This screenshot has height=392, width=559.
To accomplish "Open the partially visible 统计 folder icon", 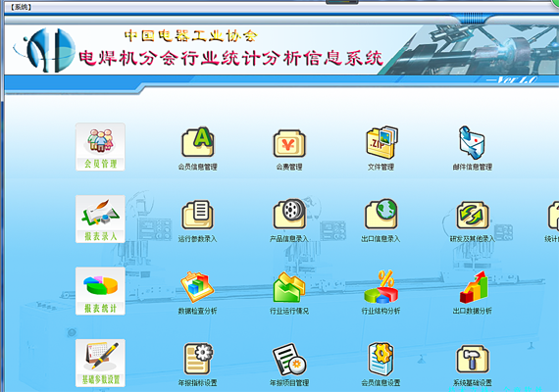I will [x=553, y=216].
